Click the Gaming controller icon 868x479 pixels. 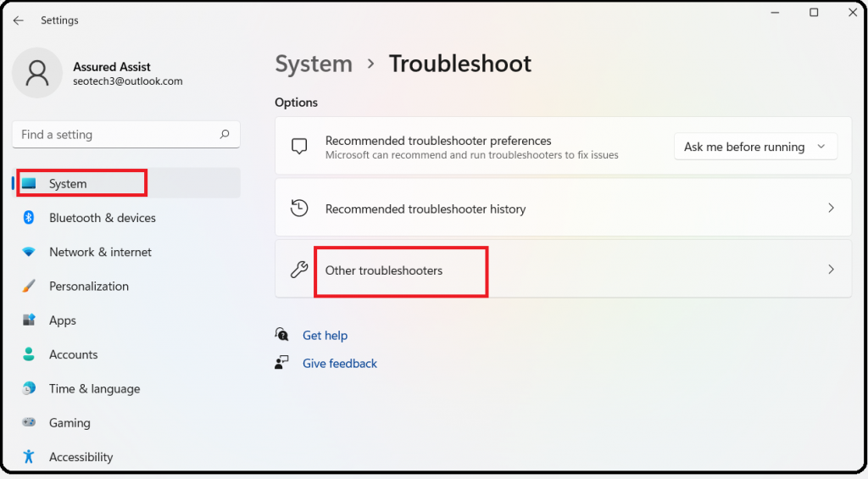coord(29,422)
